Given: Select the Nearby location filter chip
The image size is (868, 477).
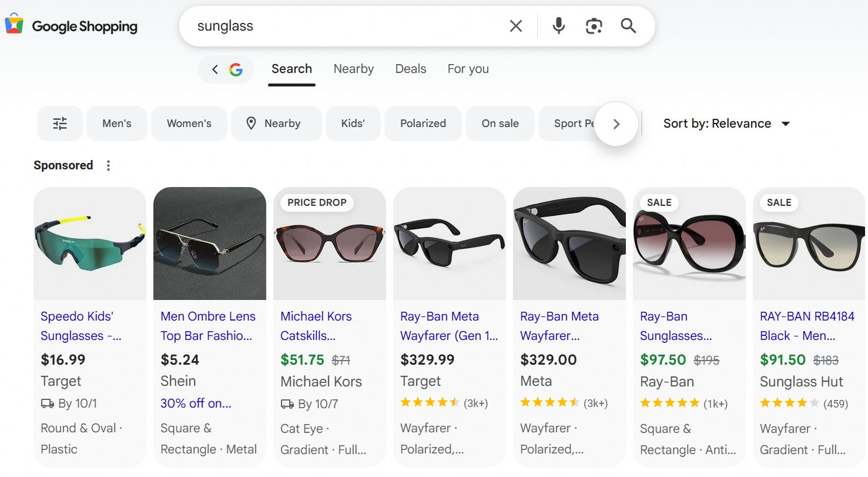Looking at the screenshot, I should [276, 124].
